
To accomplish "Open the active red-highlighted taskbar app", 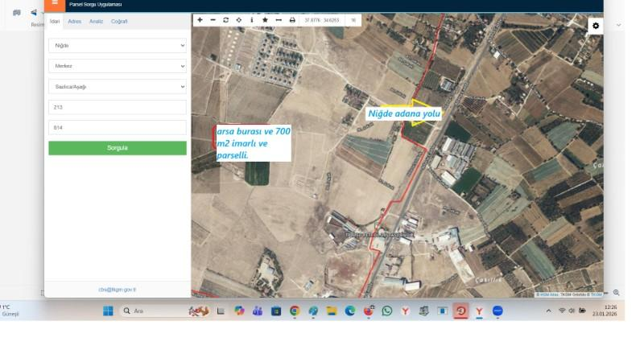I will (x=460, y=311).
